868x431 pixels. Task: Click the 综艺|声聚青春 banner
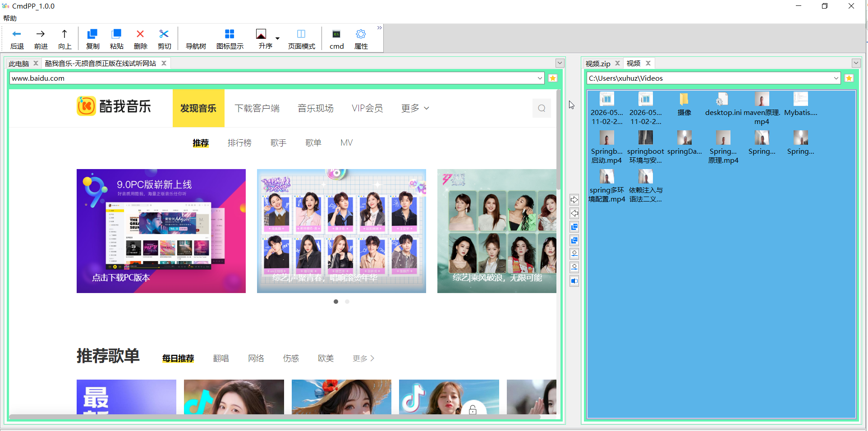(341, 231)
